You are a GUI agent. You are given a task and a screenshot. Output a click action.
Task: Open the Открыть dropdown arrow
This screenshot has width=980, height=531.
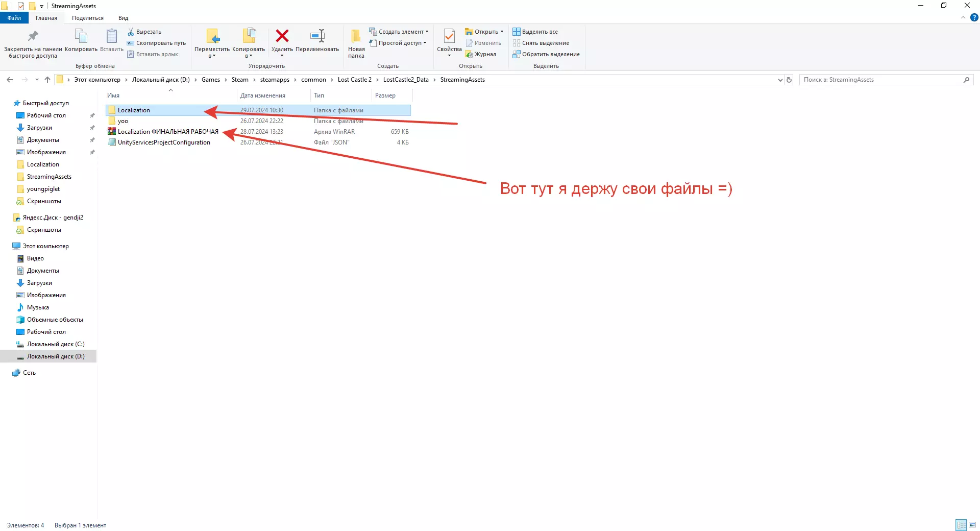tap(502, 32)
